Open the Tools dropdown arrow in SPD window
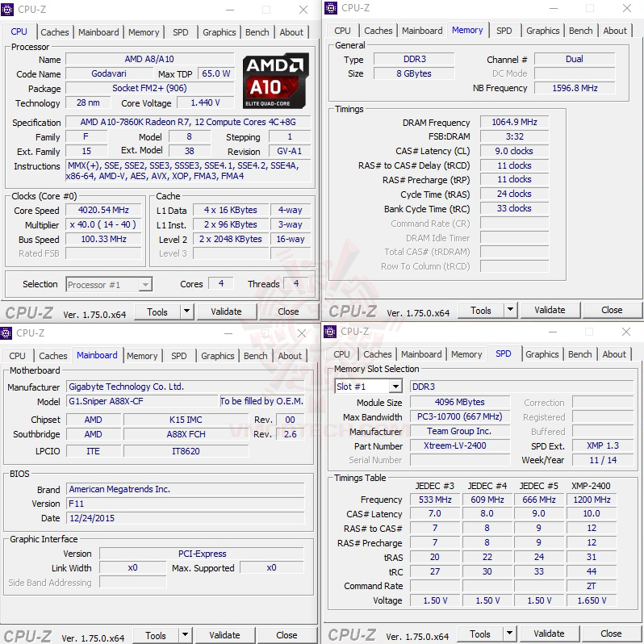 point(509,634)
